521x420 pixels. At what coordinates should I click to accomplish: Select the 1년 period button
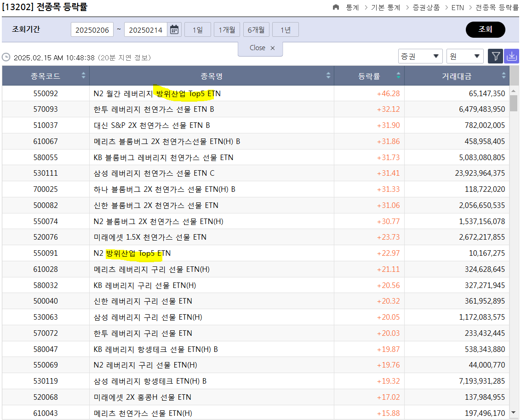[x=285, y=30]
